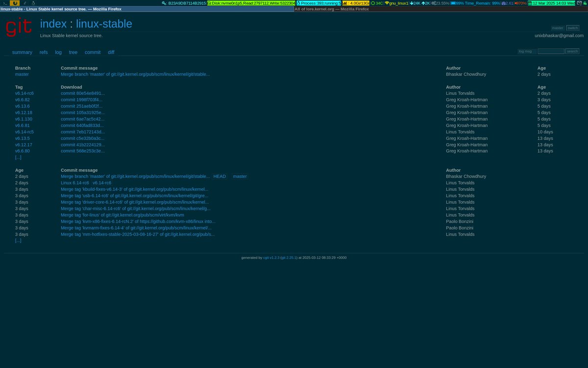Open Merge tag 'usb-6.14-rc6' commit
The height and width of the screenshot is (368, 588).
[x=134, y=195]
